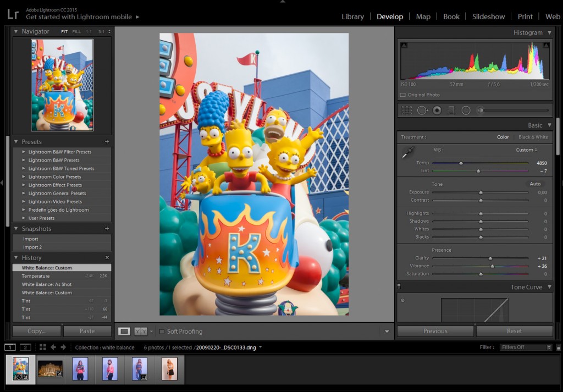Collapse the Basic panel
This screenshot has height=392, width=563.
pyautogui.click(x=549, y=125)
